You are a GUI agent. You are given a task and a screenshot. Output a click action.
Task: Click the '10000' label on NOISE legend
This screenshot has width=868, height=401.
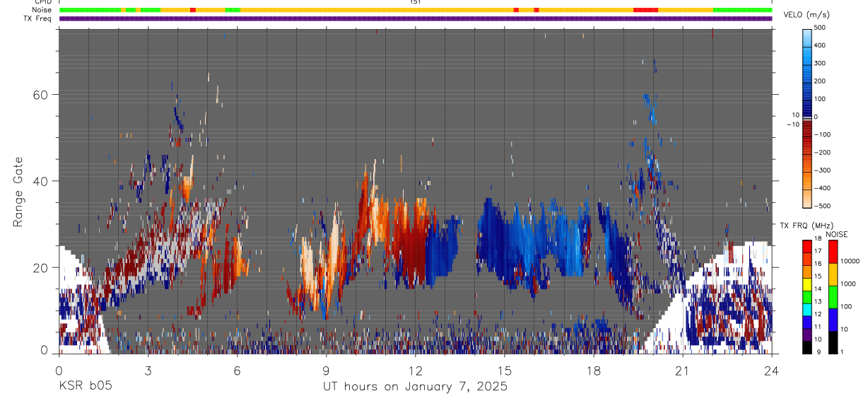click(x=850, y=261)
